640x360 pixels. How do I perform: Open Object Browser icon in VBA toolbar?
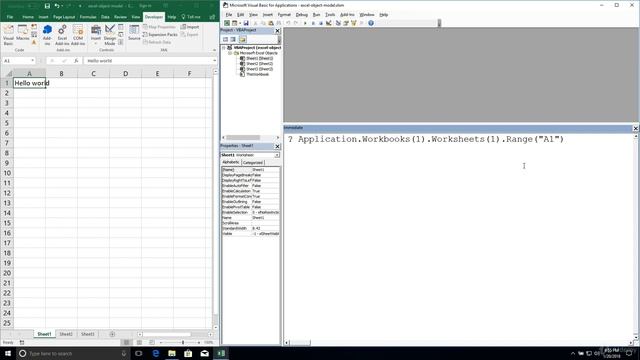click(x=353, y=23)
